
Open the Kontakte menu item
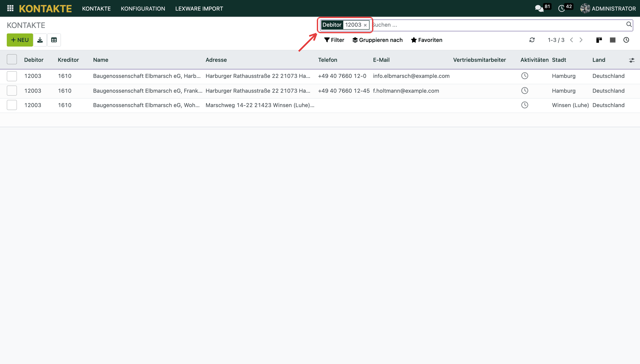pos(96,8)
